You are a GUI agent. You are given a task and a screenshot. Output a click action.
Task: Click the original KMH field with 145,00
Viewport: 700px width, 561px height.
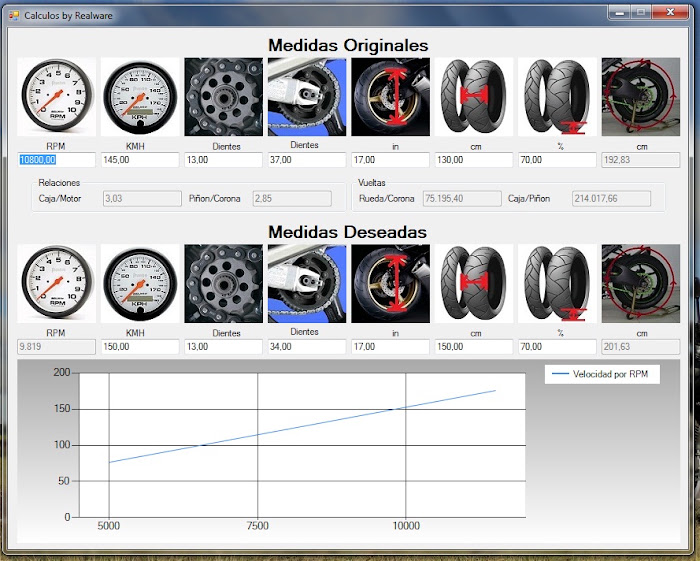(140, 160)
